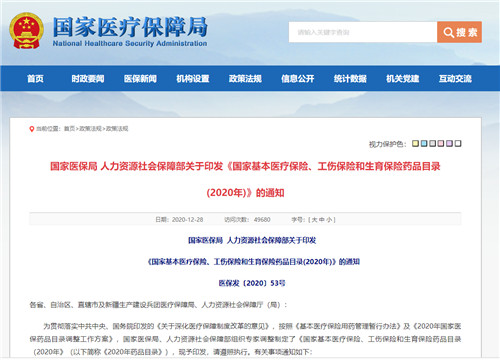Select the purple eye-protection color swatch
The width and height of the screenshot is (500, 360).
(x=449, y=143)
